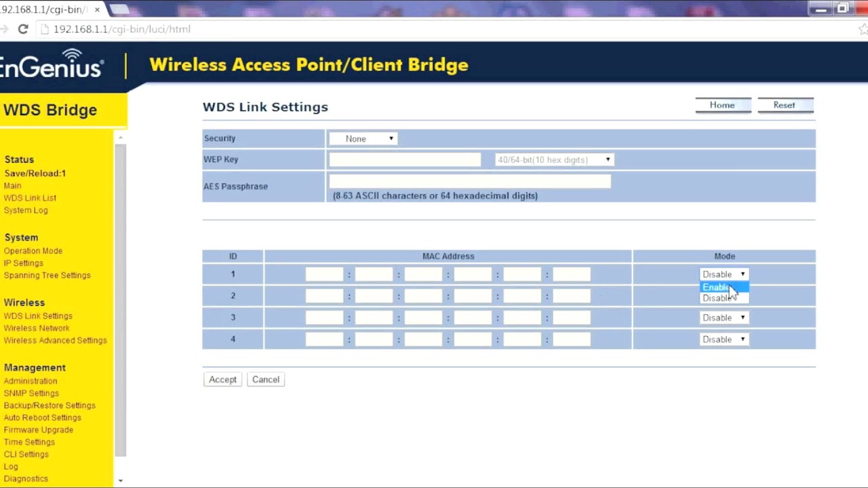
Task: Click first MAC octet field in row 2
Action: pos(324,296)
